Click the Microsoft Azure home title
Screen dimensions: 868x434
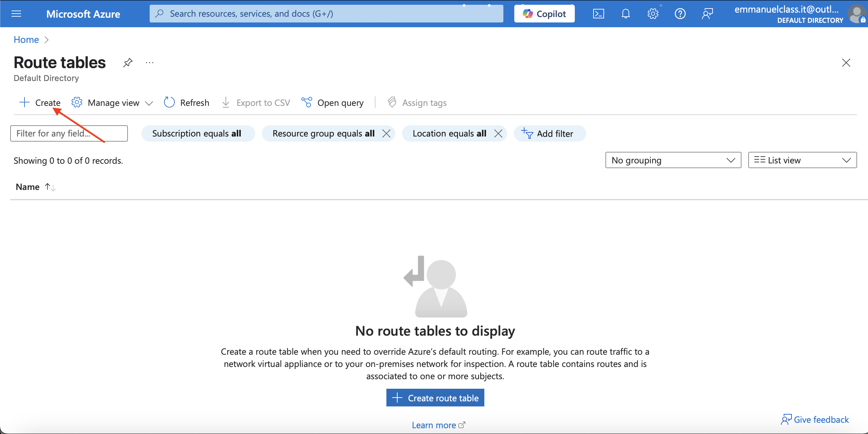click(x=83, y=14)
